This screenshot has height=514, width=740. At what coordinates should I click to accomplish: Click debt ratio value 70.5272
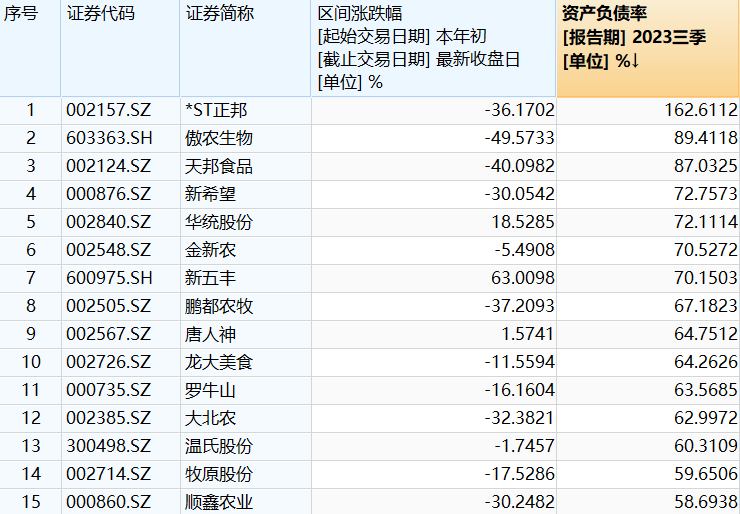706,250
